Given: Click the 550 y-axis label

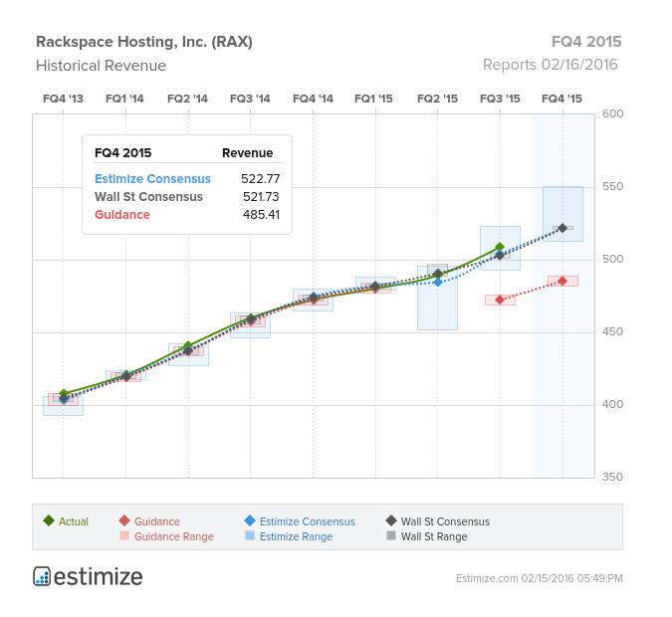Looking at the screenshot, I should tap(612, 186).
